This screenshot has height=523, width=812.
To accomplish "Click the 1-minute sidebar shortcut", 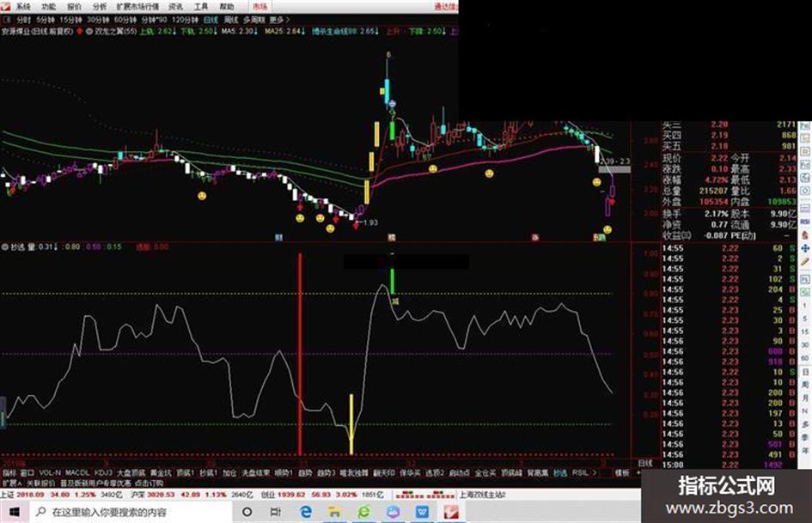I will tap(805, 306).
